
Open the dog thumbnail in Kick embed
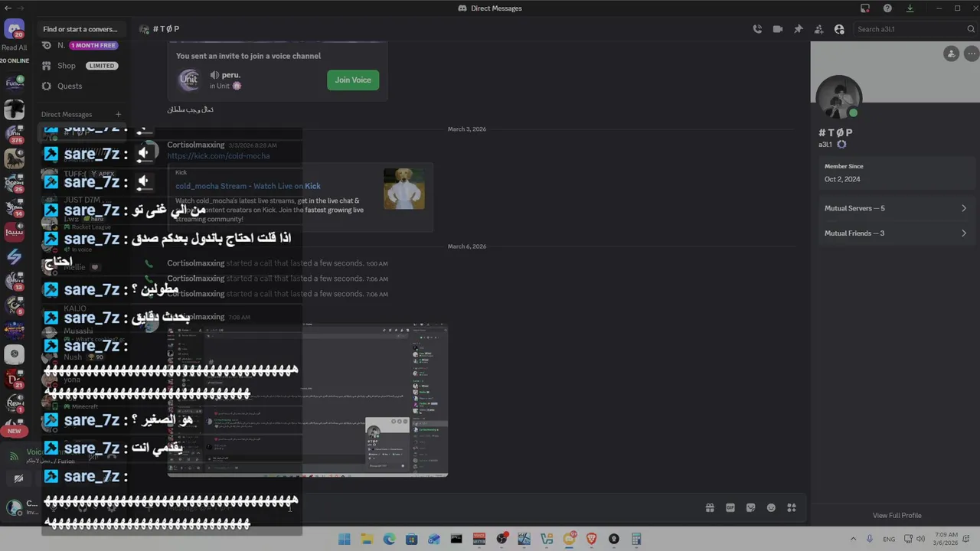[x=404, y=189]
